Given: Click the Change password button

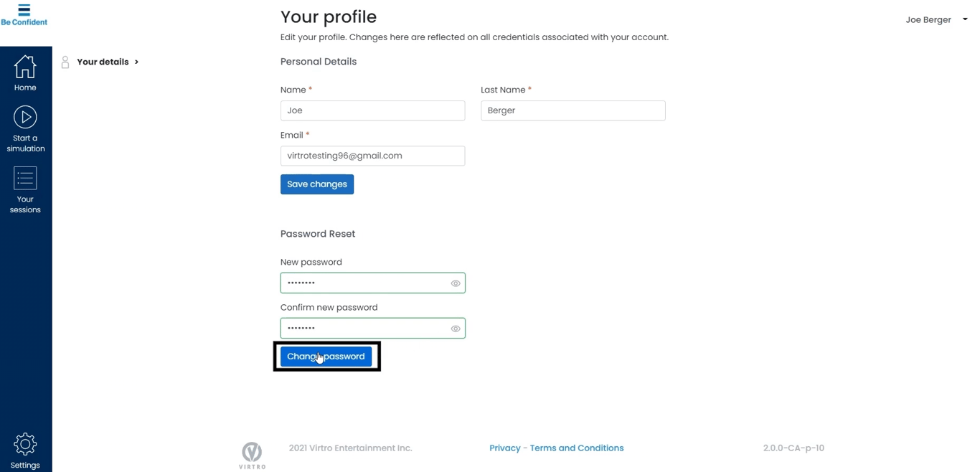Looking at the screenshot, I should (326, 357).
